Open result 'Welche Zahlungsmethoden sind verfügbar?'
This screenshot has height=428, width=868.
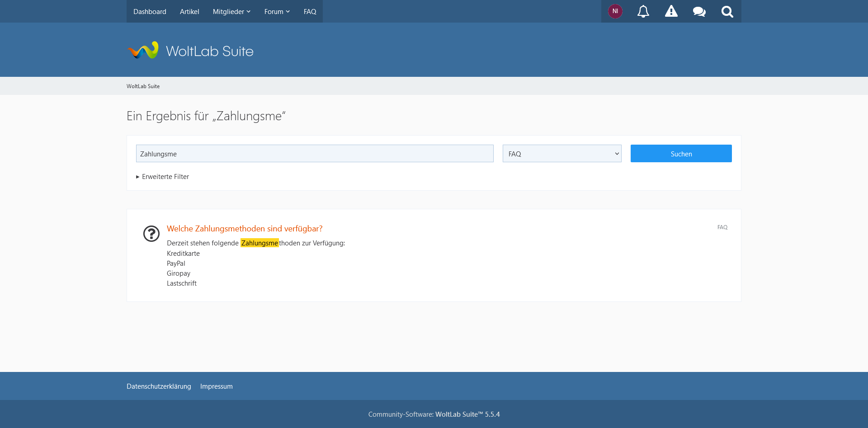pyautogui.click(x=245, y=229)
